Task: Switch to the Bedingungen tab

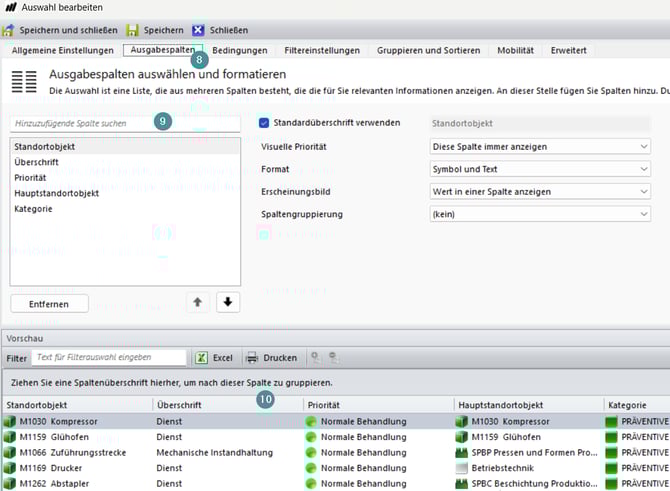Action: [x=240, y=50]
